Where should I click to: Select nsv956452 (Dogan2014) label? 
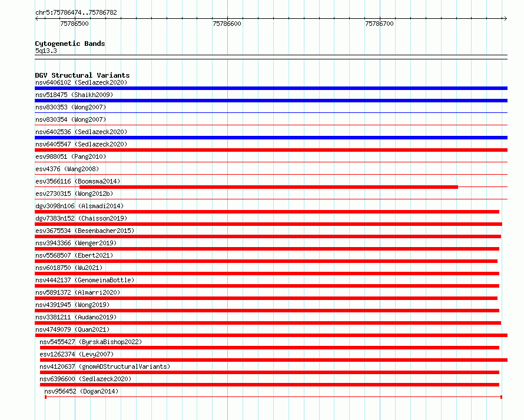81,391
